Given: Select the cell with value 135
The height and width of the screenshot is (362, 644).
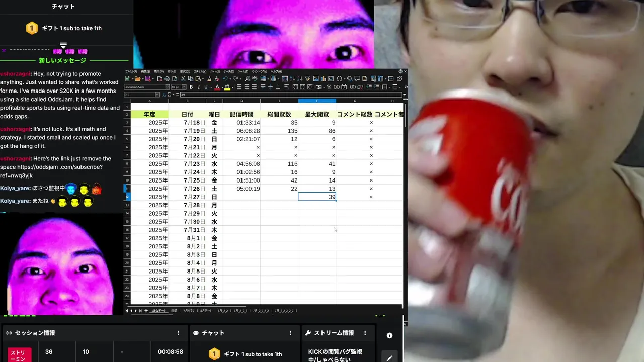Looking at the screenshot, I should point(279,131).
